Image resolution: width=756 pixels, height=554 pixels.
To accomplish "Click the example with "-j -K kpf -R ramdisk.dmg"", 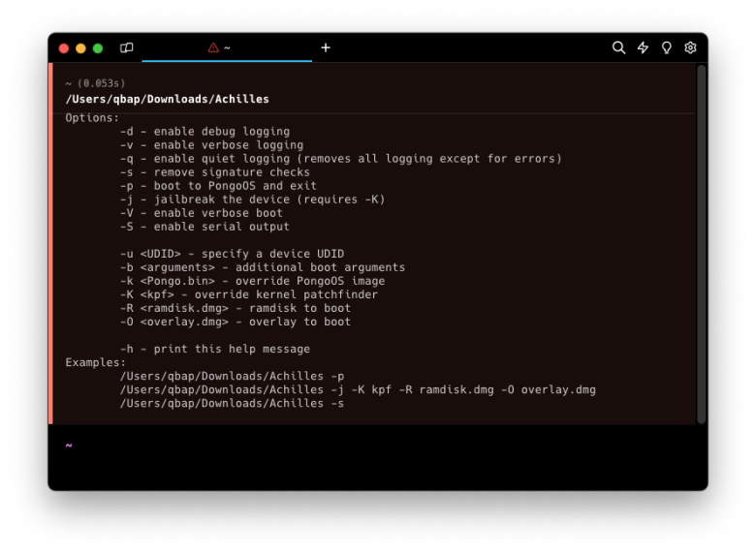I will click(x=358, y=389).
